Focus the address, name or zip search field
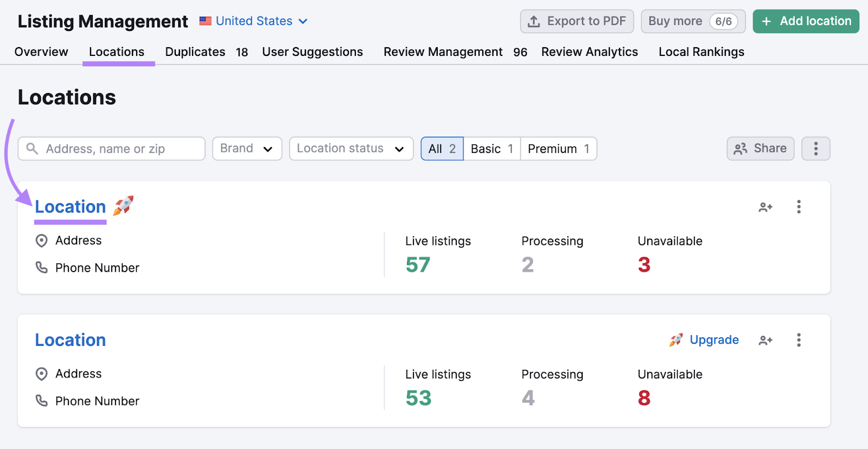868x449 pixels. click(119, 149)
